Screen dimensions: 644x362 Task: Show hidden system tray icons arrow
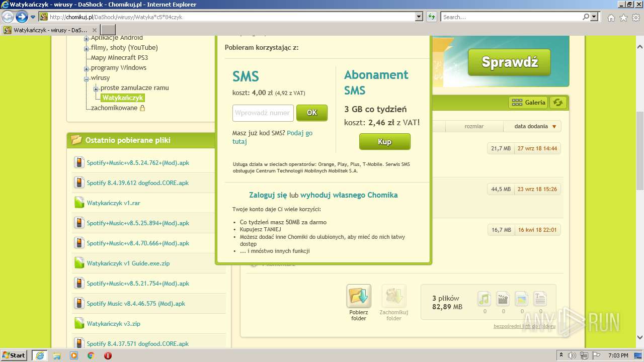point(561,355)
